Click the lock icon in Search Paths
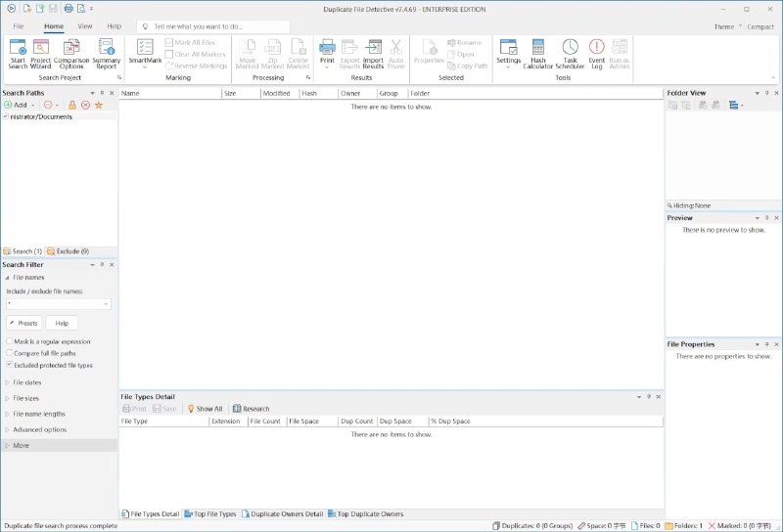Viewport: 783px width, 532px height. coord(72,105)
